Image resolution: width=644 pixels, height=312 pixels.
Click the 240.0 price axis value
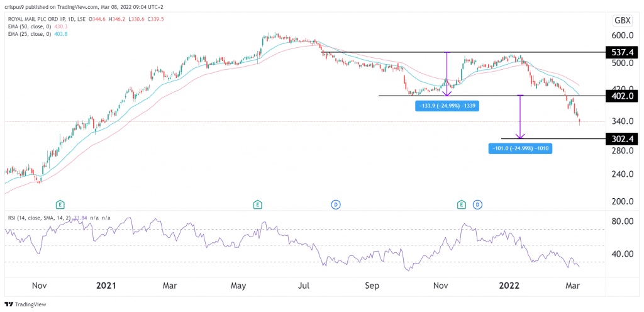[621, 174]
